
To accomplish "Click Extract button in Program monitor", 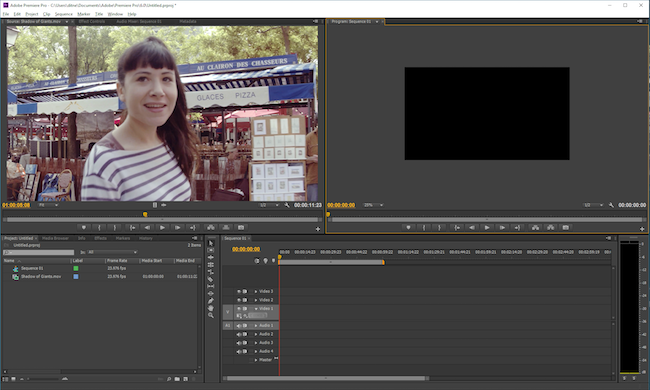I will 551,228.
